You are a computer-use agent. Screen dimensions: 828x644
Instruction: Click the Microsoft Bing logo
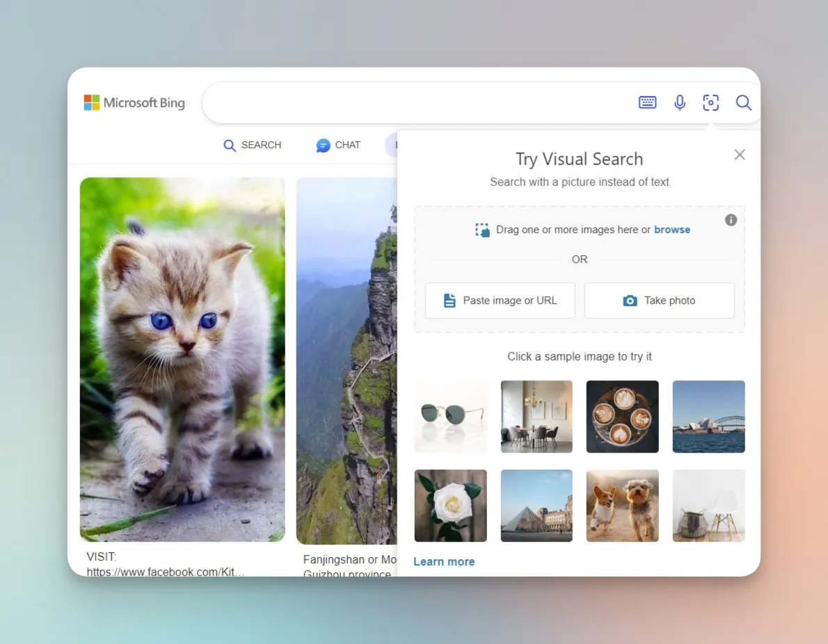click(134, 102)
